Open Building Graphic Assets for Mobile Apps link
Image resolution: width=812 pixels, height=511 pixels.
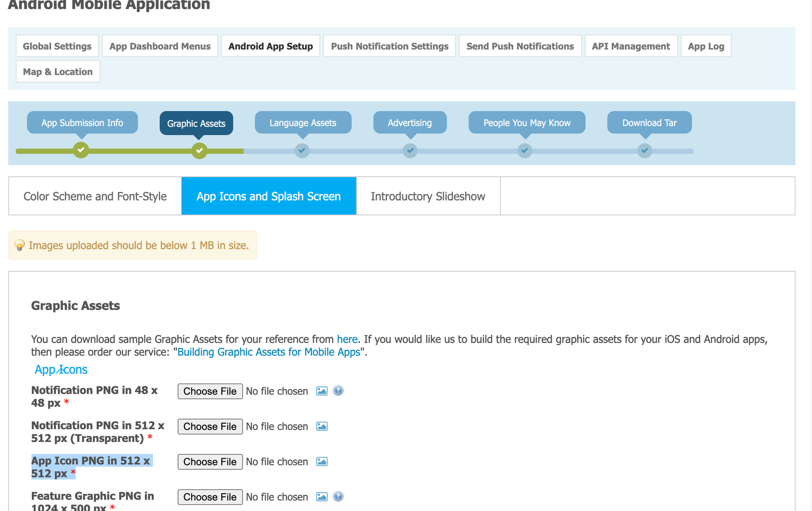268,352
